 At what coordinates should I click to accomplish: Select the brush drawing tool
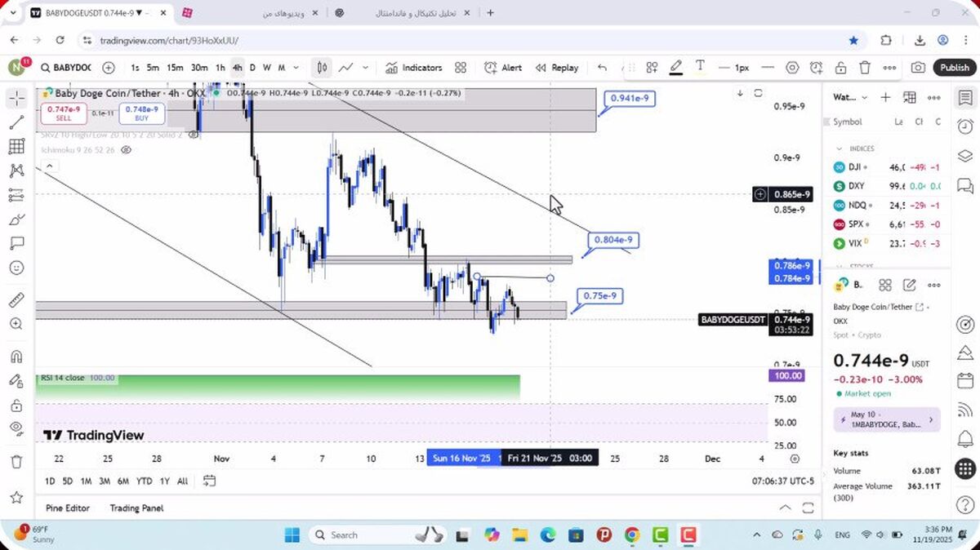(16, 220)
